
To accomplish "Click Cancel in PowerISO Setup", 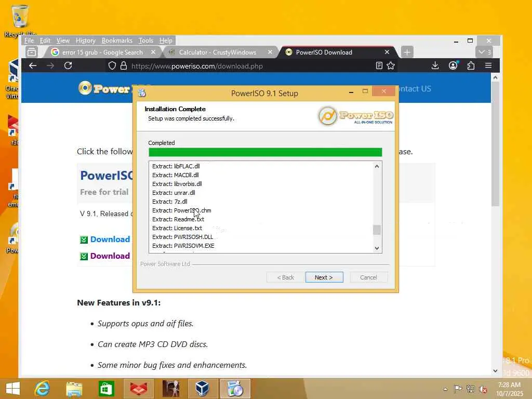I will coord(368,277).
